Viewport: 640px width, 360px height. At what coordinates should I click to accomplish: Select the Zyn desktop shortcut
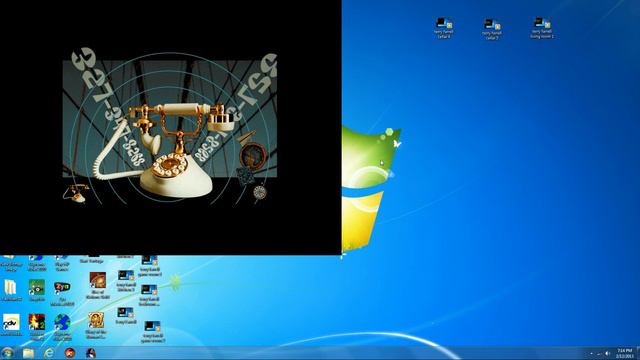pos(62,293)
